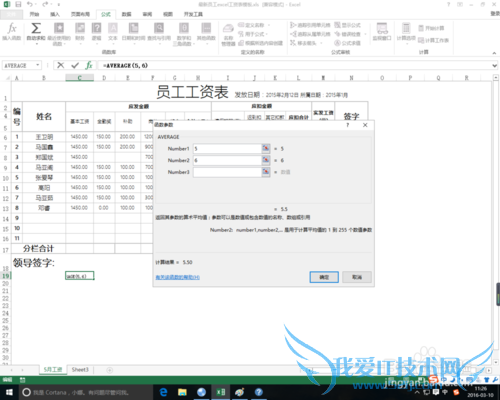The width and height of the screenshot is (500, 400).
Task: Open the Calculation Options icon
Action: coord(406,32)
